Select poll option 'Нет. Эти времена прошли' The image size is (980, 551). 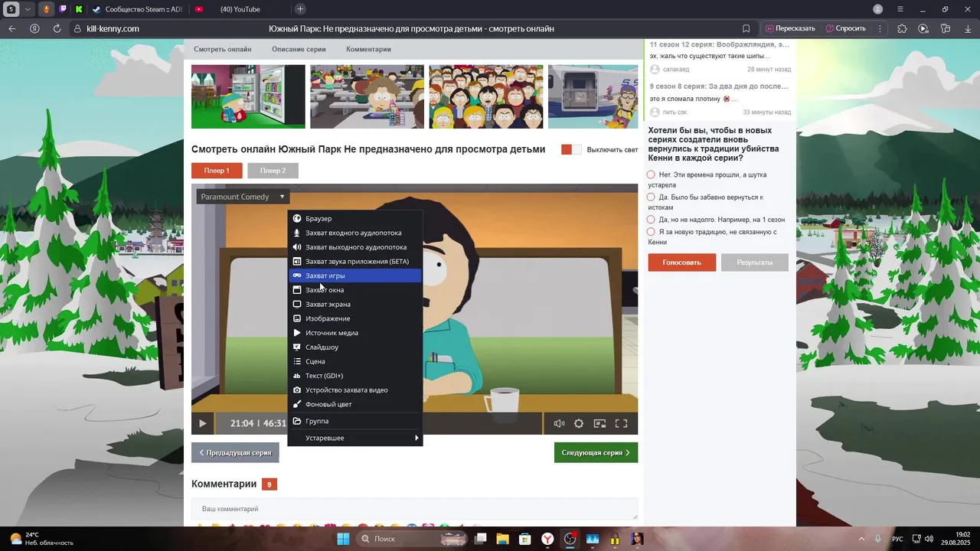pos(652,174)
